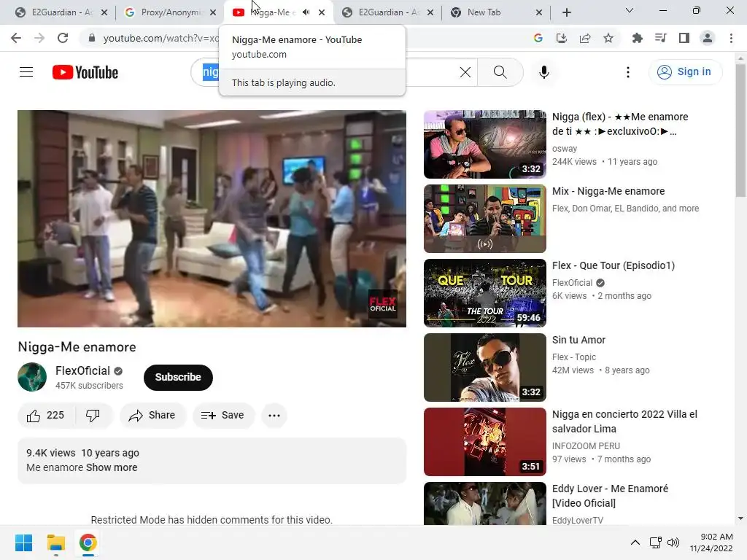This screenshot has width=747, height=560.
Task: Close the Proxy/Anonymizer tab
Action: coord(214,12)
